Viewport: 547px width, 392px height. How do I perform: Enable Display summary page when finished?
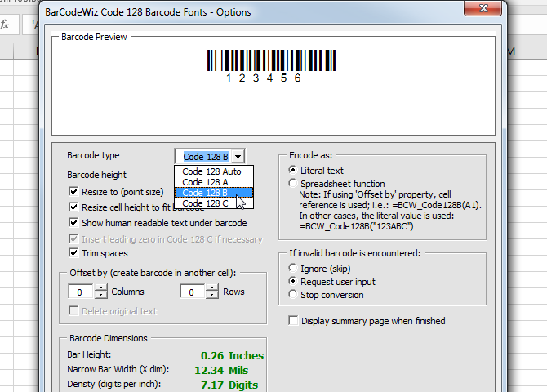point(293,320)
